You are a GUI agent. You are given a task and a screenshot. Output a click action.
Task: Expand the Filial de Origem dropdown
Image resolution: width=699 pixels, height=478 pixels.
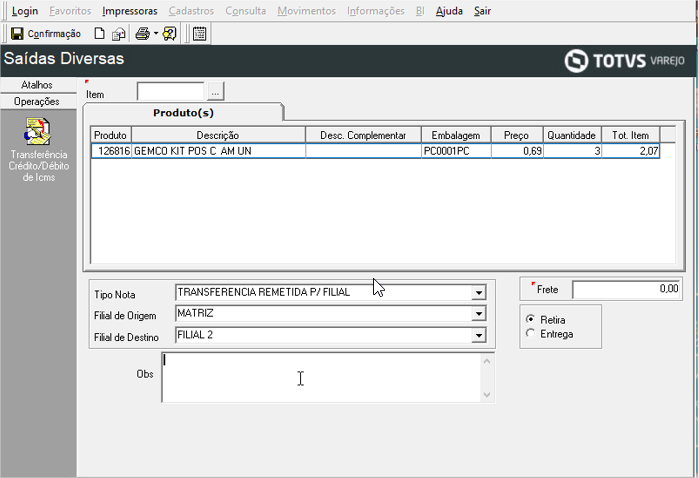(x=478, y=314)
